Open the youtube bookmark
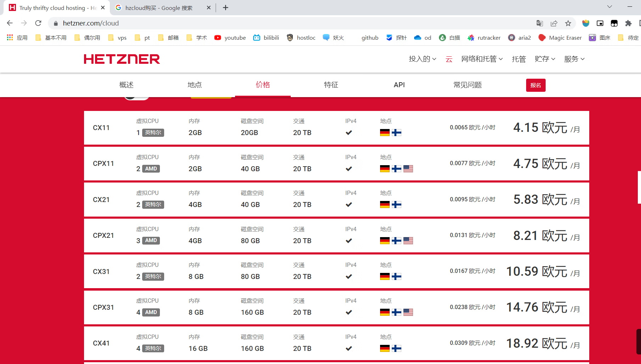 pos(230,38)
